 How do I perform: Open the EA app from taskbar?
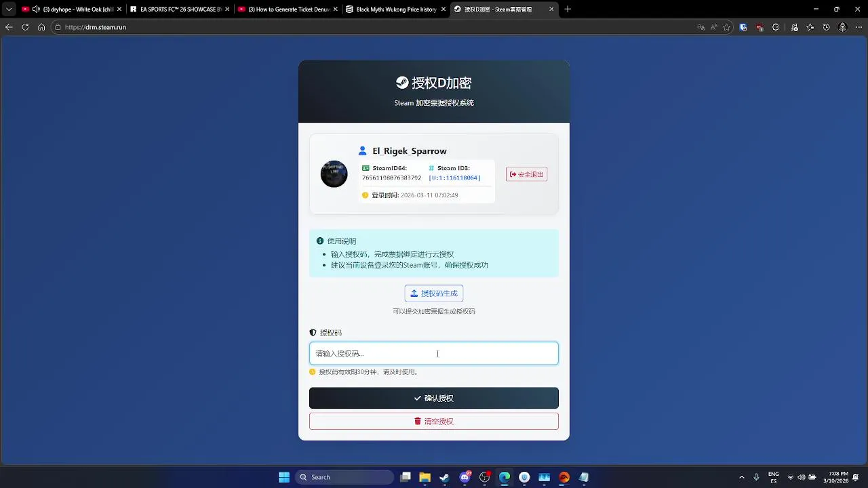(x=564, y=477)
